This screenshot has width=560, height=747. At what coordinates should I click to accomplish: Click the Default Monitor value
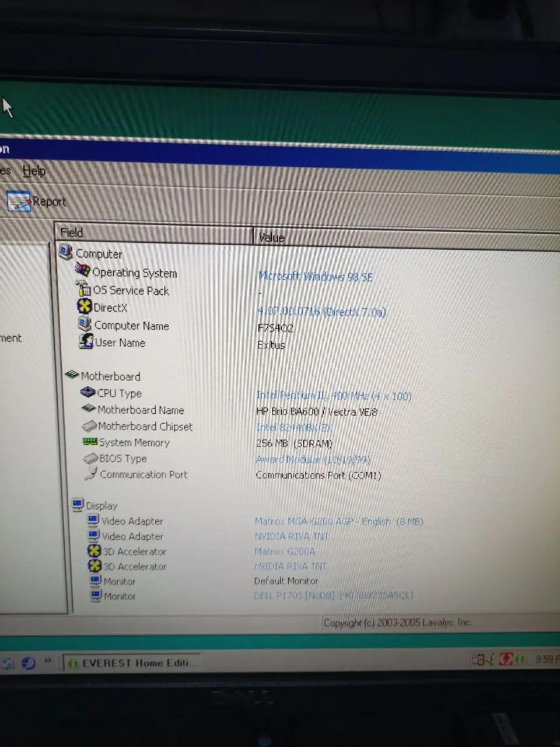coord(286,581)
